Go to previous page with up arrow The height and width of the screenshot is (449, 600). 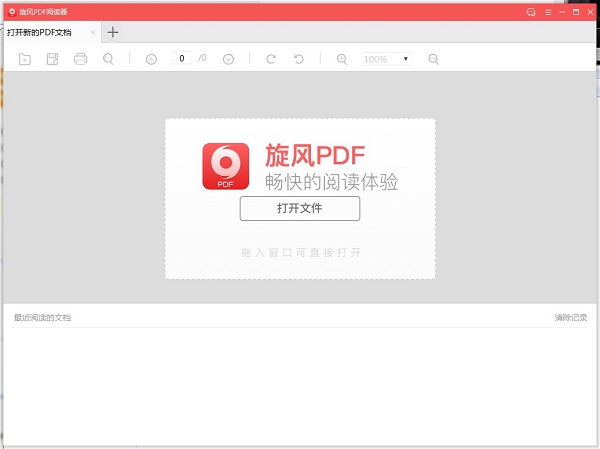tap(152, 59)
